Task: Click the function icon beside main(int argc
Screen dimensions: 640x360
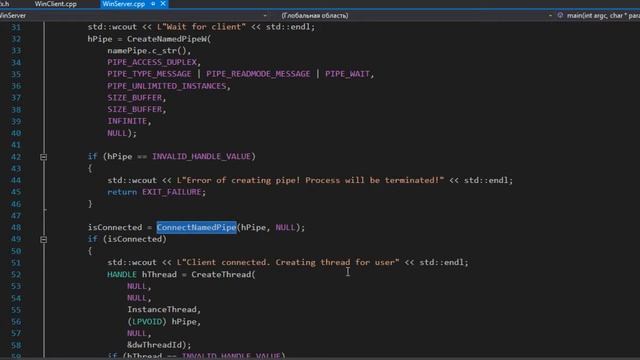Action: coord(560,16)
